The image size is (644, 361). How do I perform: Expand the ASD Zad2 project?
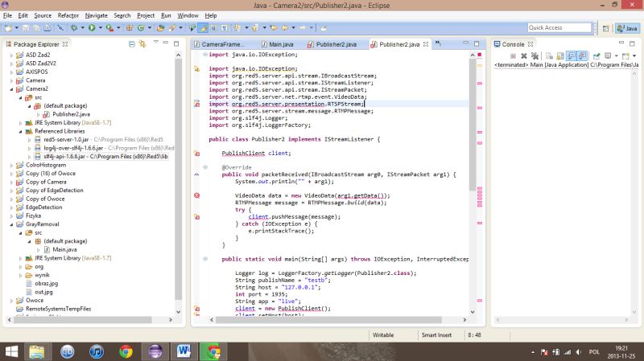coord(11,55)
